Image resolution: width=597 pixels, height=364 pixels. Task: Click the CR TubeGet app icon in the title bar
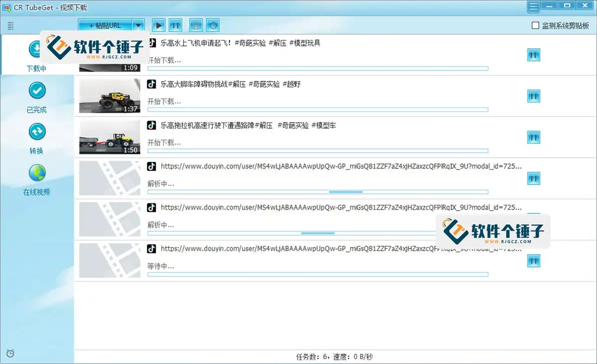pos(7,7)
